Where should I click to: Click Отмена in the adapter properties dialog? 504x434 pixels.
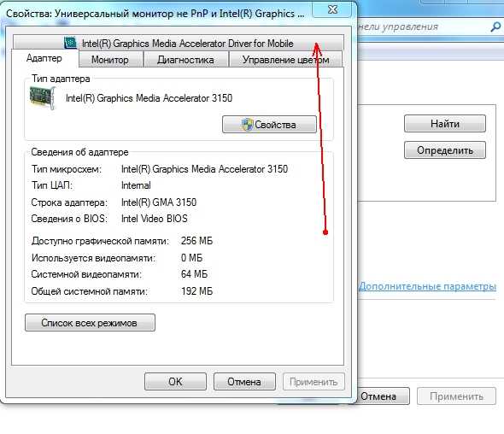pos(244,382)
